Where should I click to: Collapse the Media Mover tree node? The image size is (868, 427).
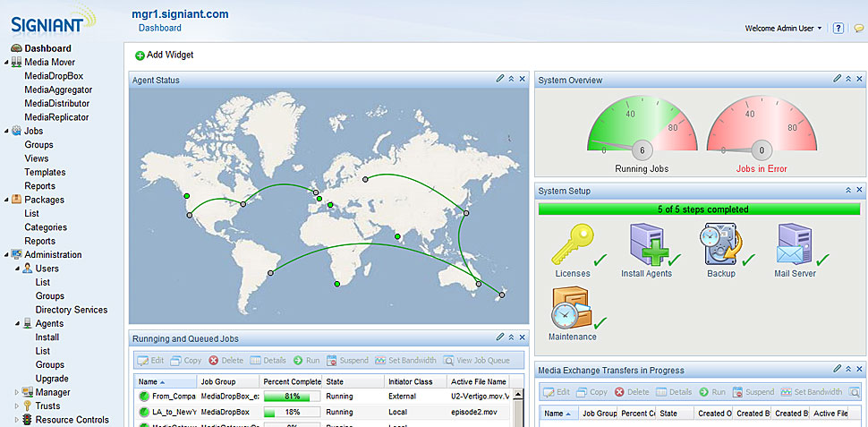coord(7,63)
